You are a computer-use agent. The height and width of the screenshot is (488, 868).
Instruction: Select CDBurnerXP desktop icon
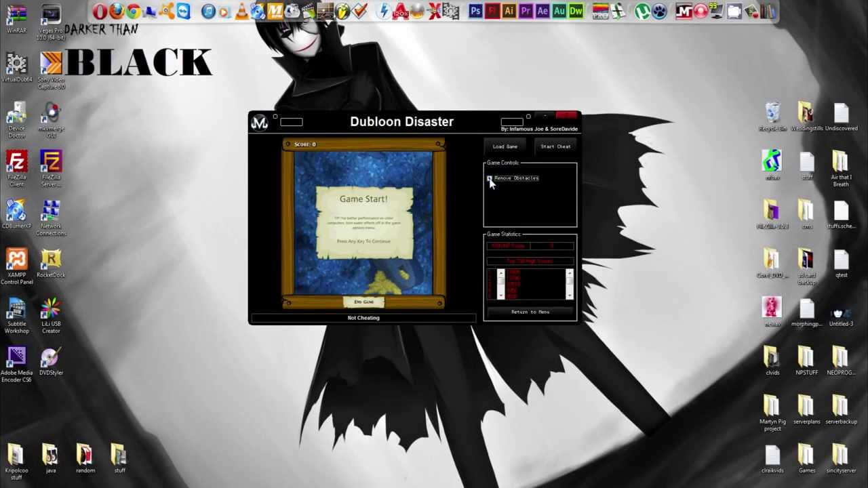pyautogui.click(x=16, y=213)
